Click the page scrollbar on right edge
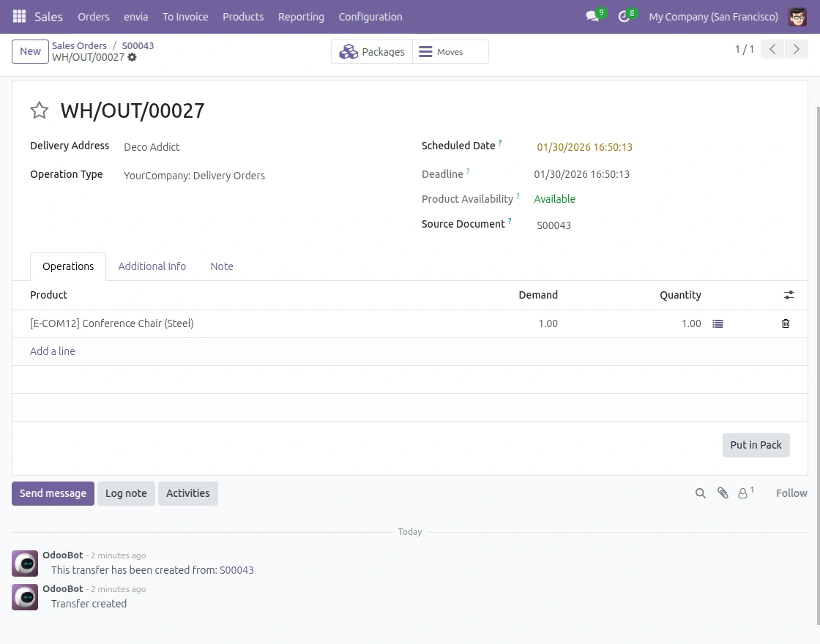 point(817,366)
